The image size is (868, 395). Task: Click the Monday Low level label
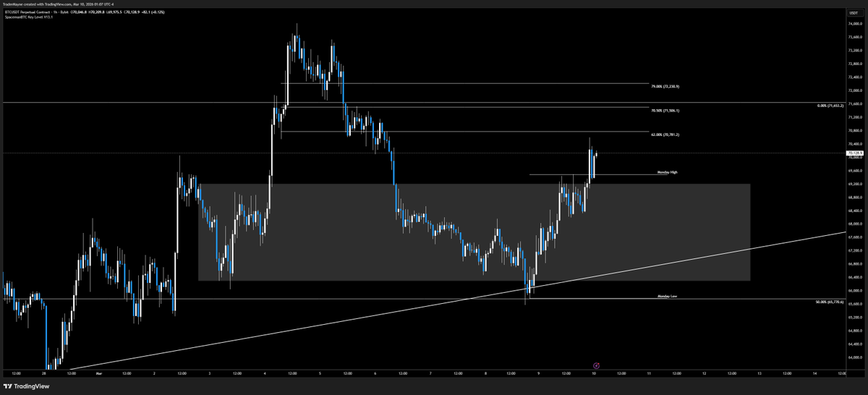[667, 297]
